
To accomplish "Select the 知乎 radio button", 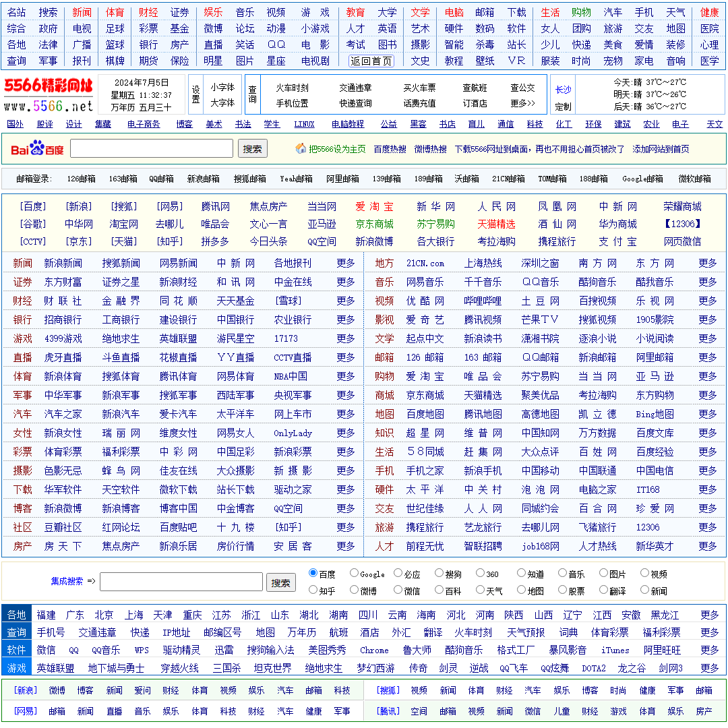I will coord(313,590).
